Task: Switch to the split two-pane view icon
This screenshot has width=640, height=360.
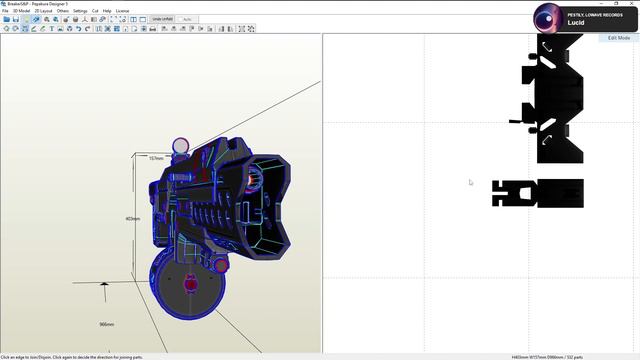Action: tap(133, 19)
